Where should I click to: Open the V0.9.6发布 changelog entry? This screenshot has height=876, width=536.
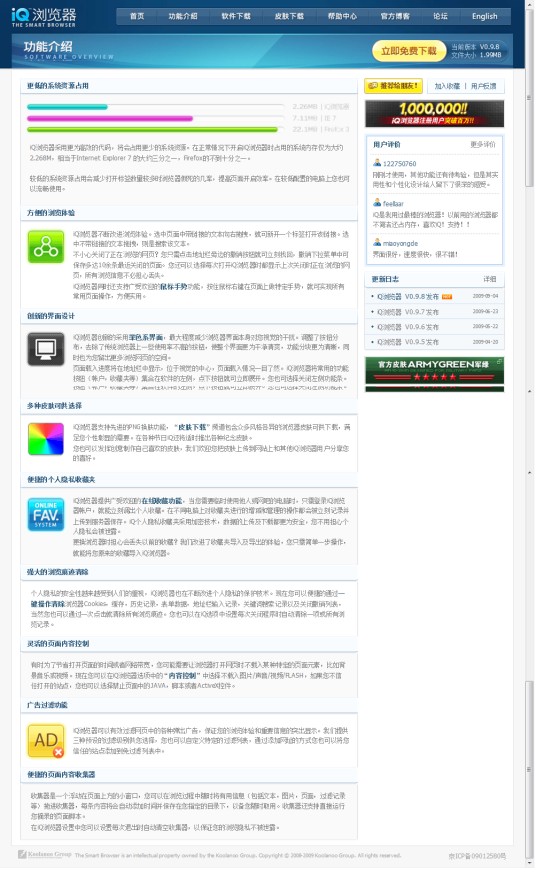coord(407,327)
